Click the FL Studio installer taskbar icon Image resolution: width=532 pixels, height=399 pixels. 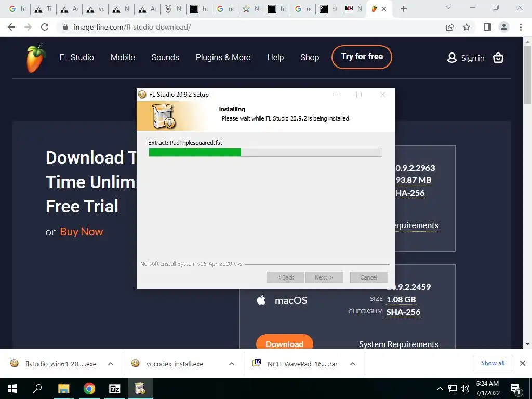pos(140,389)
